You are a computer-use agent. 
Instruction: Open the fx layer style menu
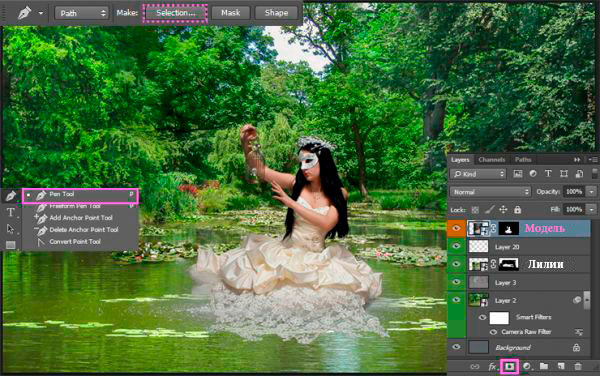click(492, 366)
